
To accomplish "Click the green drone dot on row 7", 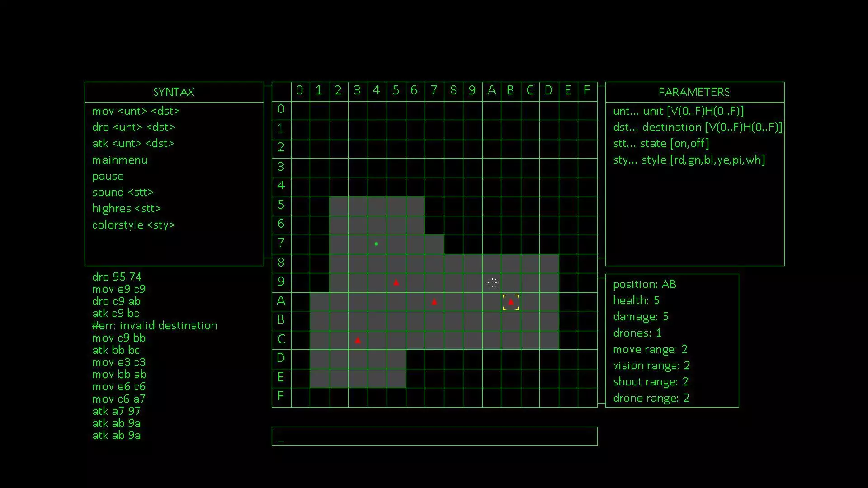I will [x=376, y=244].
